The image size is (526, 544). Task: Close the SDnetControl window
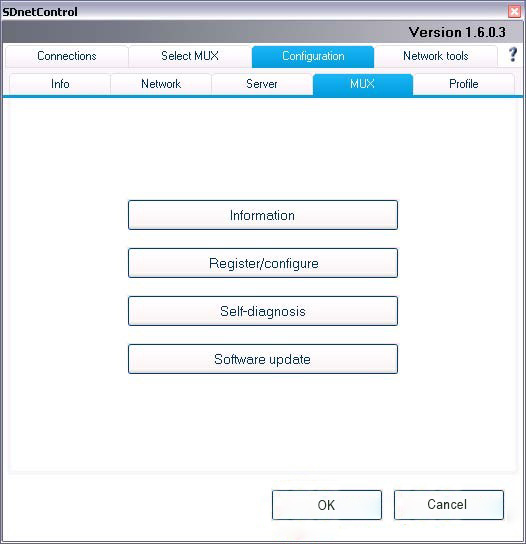tap(514, 12)
